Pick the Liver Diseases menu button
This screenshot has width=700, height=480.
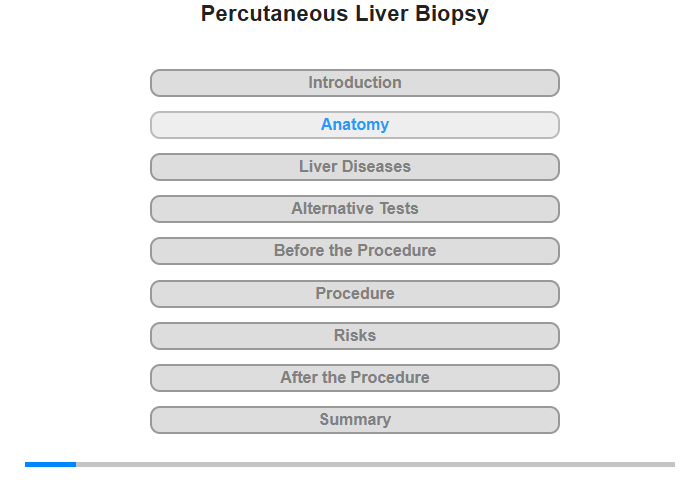pyautogui.click(x=355, y=167)
